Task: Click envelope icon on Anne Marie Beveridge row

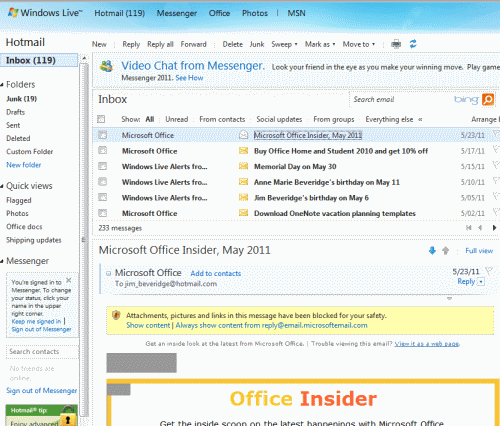Action: click(x=244, y=182)
